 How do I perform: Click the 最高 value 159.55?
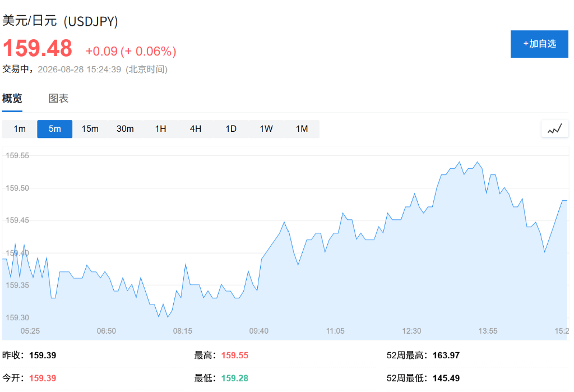(x=235, y=356)
